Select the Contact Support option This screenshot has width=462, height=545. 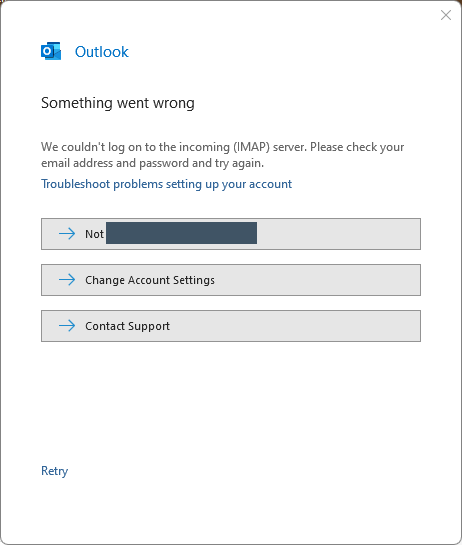(231, 326)
